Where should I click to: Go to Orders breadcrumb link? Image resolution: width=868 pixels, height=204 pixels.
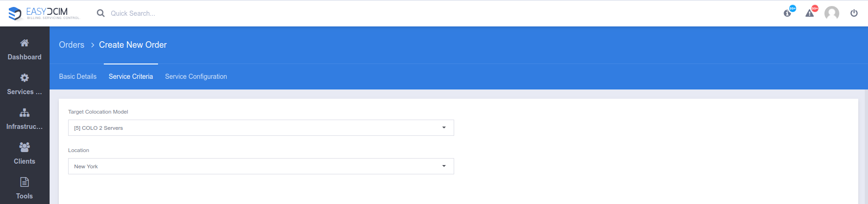[x=72, y=45]
